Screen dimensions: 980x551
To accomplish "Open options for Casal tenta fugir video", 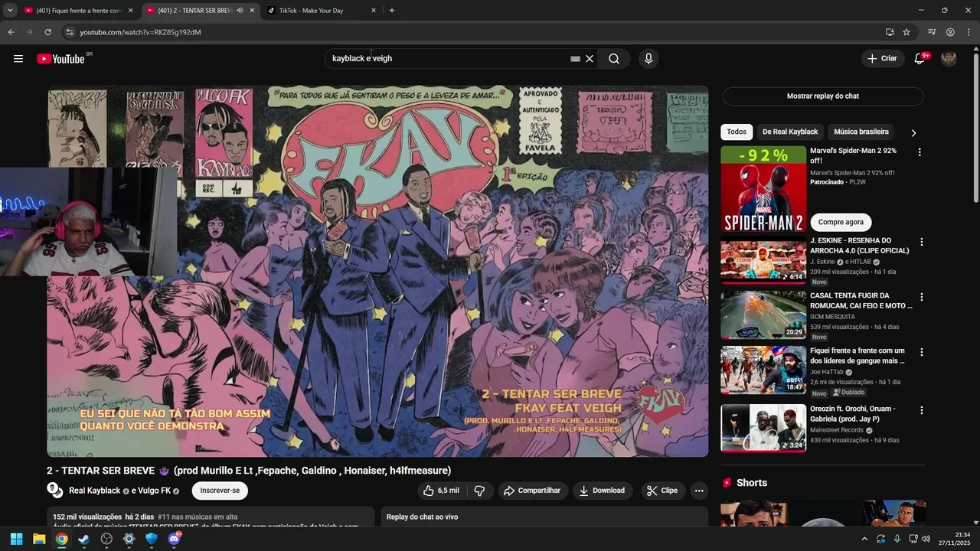I will pyautogui.click(x=922, y=297).
